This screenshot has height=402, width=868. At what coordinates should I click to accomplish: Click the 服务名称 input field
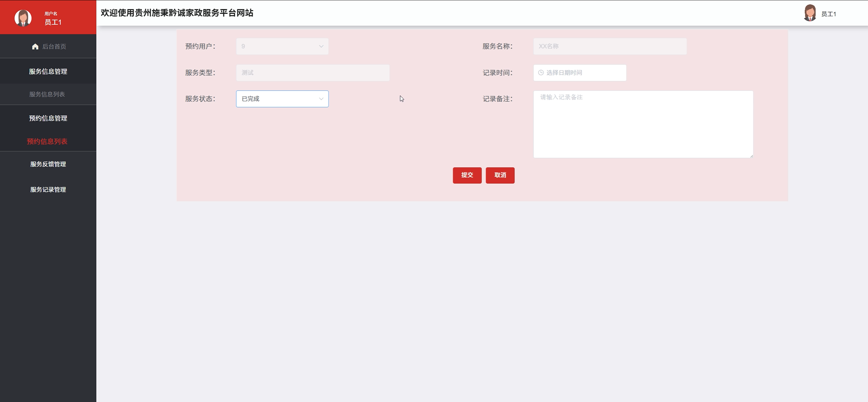610,46
